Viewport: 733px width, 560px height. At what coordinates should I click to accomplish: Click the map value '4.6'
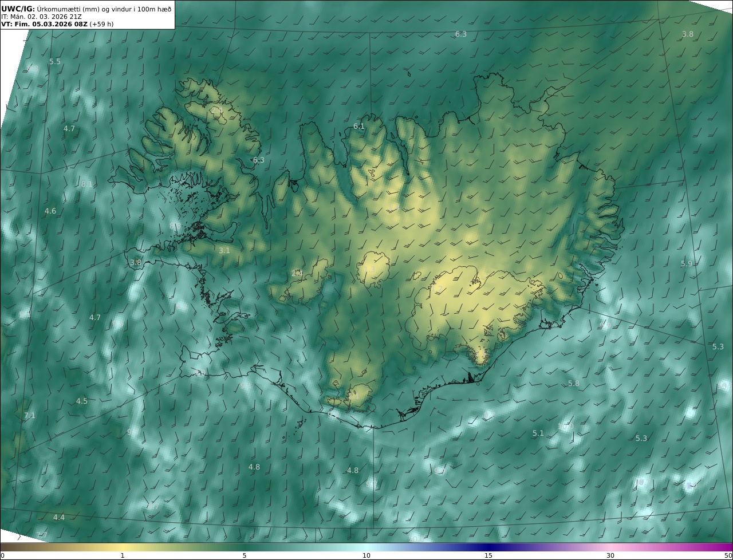[x=50, y=211]
